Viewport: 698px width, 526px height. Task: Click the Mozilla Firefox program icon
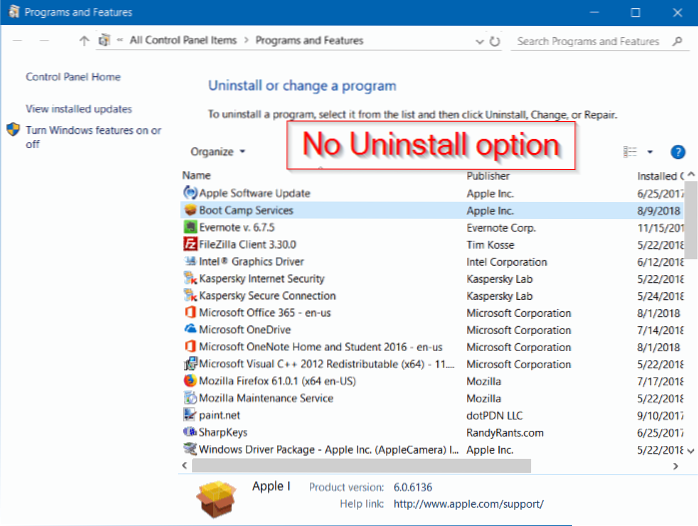[x=190, y=381]
